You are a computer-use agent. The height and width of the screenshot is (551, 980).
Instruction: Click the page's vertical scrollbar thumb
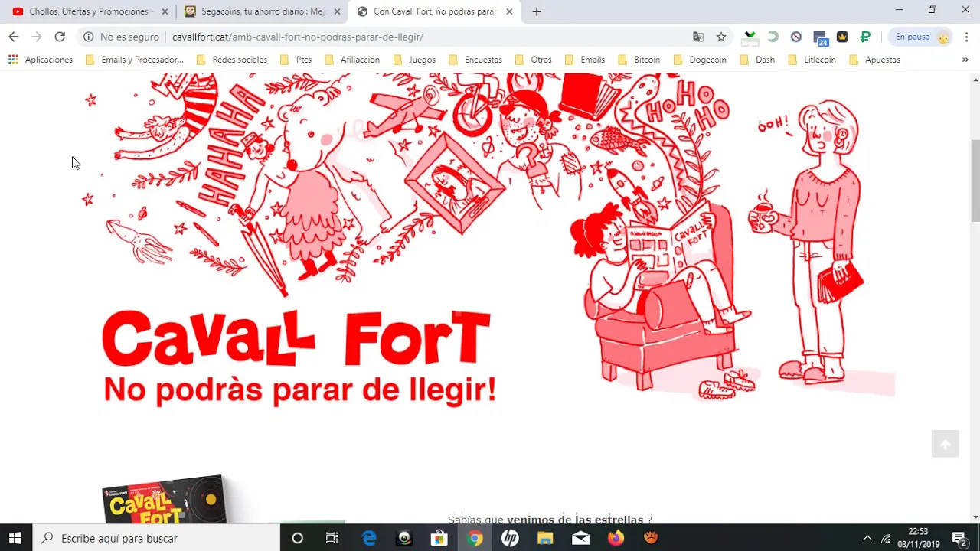(975, 179)
